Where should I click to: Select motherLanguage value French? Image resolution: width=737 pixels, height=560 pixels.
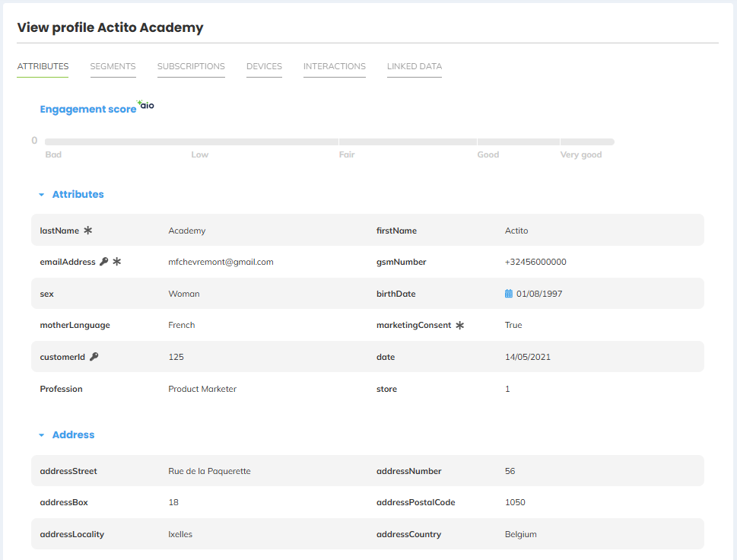pyautogui.click(x=182, y=325)
